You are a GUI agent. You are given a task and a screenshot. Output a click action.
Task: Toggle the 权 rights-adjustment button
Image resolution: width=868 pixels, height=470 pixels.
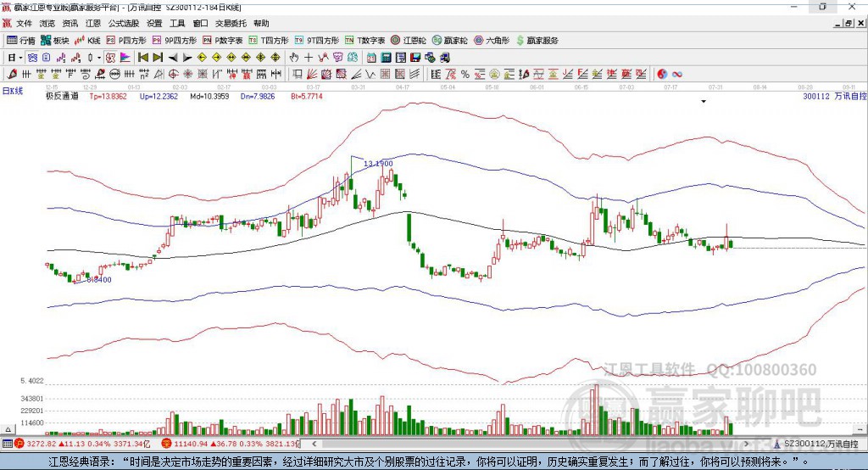coord(110,58)
